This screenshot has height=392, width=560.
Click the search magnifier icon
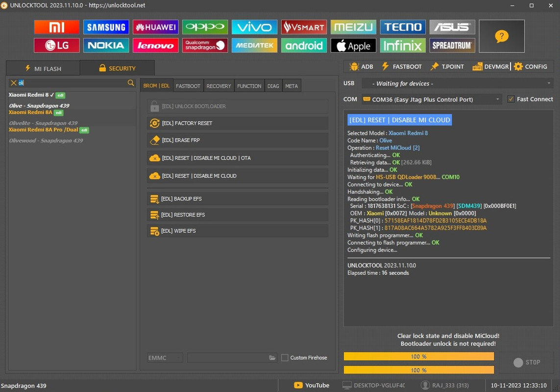click(x=131, y=83)
